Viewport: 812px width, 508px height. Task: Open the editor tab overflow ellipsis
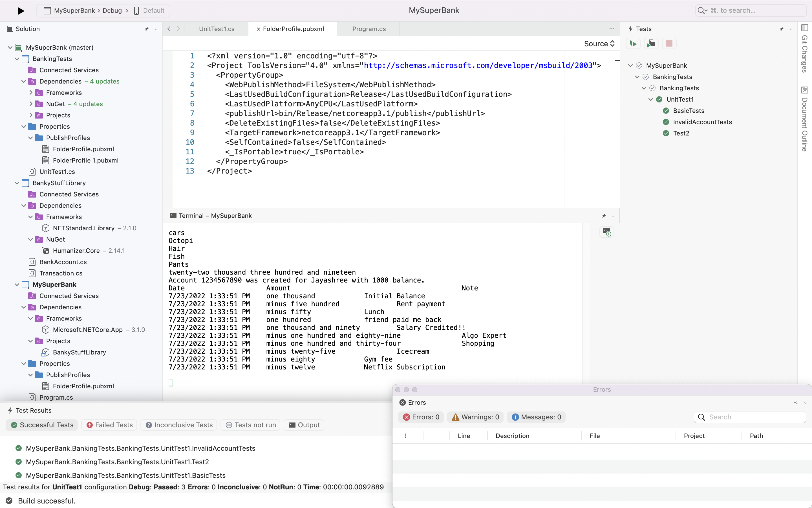612,29
